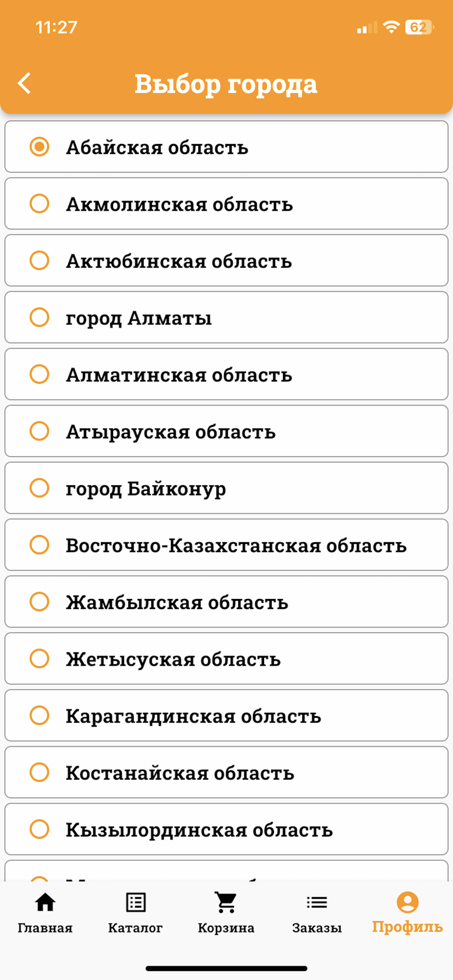
Task: Choose the Актюбинская область radio button
Action: (x=40, y=261)
